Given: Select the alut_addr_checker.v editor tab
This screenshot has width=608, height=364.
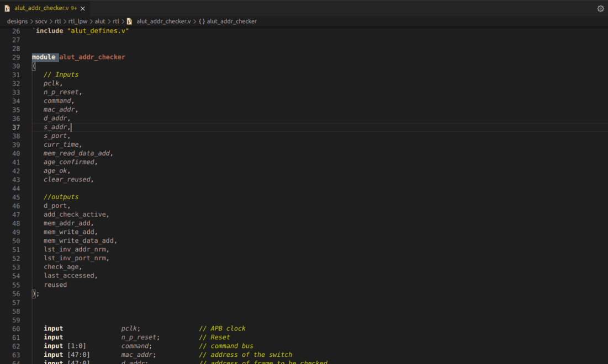Looking at the screenshot, I should 41,8.
